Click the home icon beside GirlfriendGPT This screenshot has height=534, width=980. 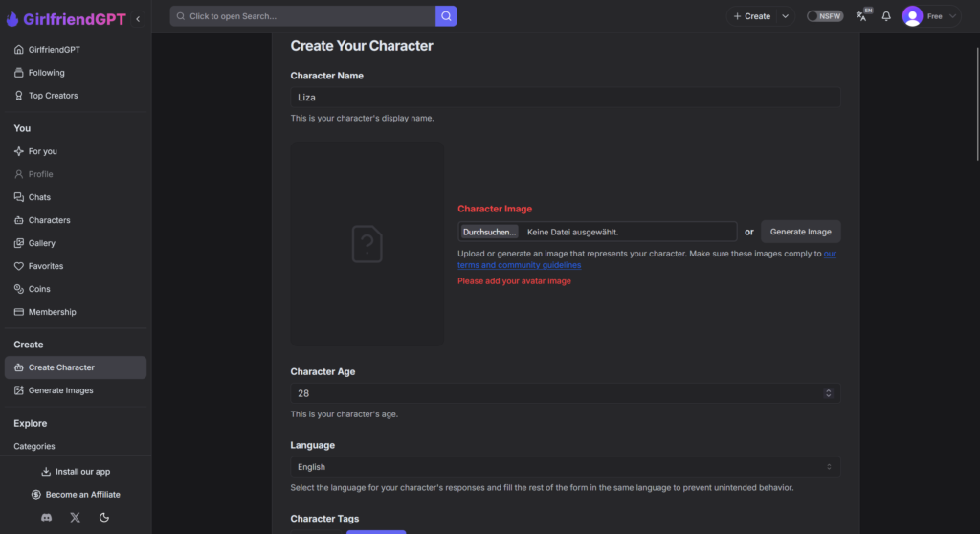19,50
